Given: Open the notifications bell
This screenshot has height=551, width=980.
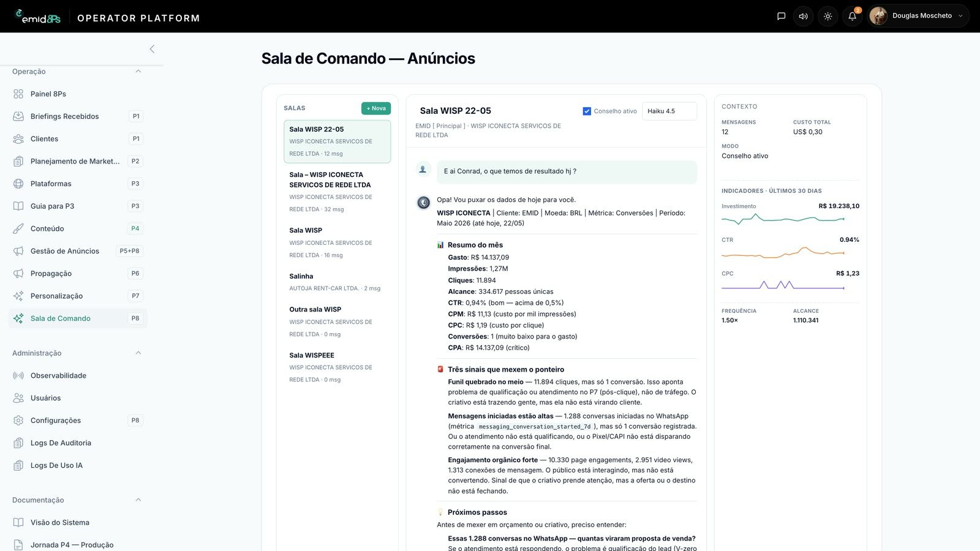Looking at the screenshot, I should pos(853,17).
